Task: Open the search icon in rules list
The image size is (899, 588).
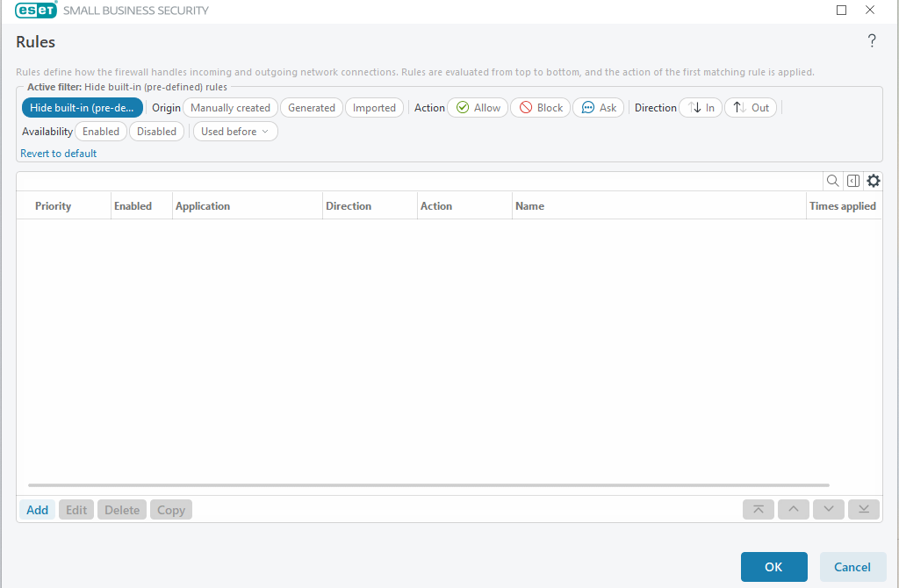Action: click(x=832, y=181)
